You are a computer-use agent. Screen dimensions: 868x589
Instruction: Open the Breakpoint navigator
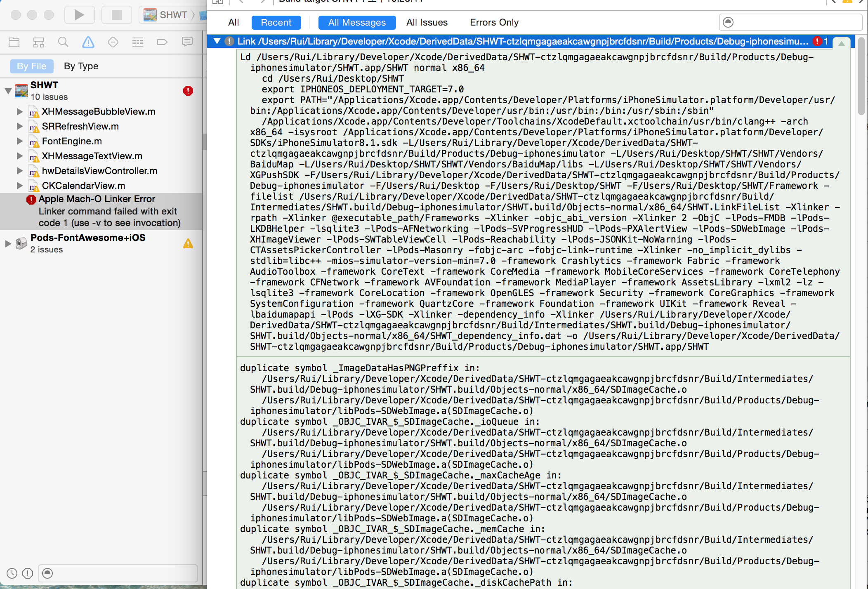(x=163, y=42)
